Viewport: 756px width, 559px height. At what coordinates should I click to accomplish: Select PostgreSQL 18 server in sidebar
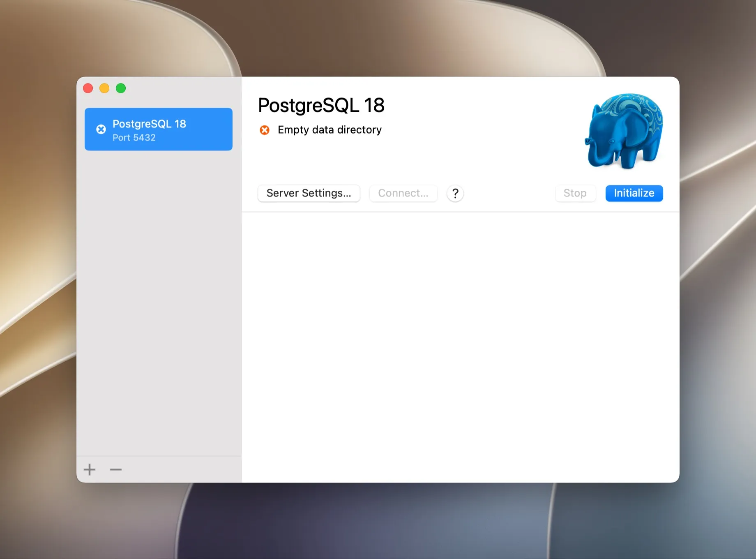coord(159,129)
